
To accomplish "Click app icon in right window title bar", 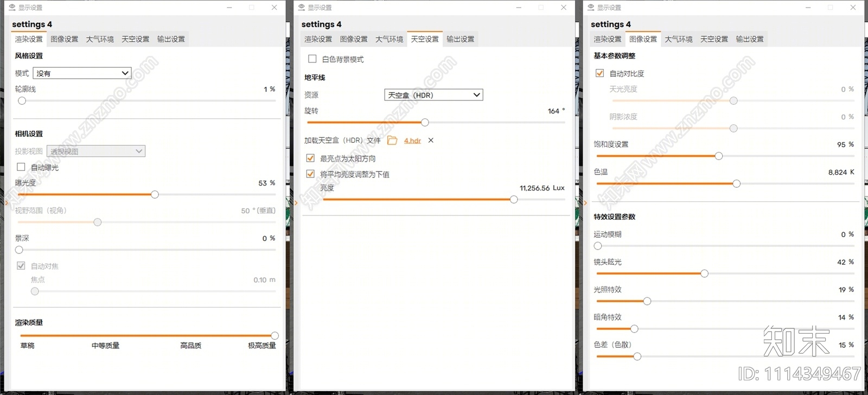I will 591,8.
